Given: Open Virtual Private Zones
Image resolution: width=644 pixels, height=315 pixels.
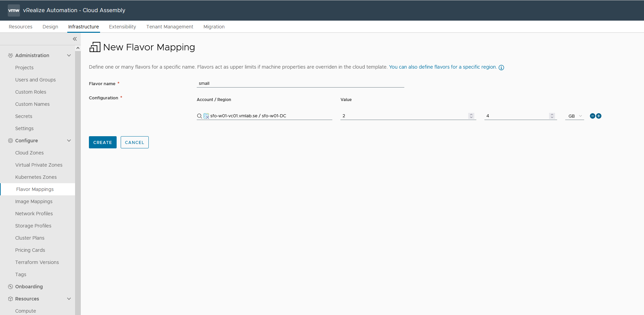Looking at the screenshot, I should click(39, 165).
